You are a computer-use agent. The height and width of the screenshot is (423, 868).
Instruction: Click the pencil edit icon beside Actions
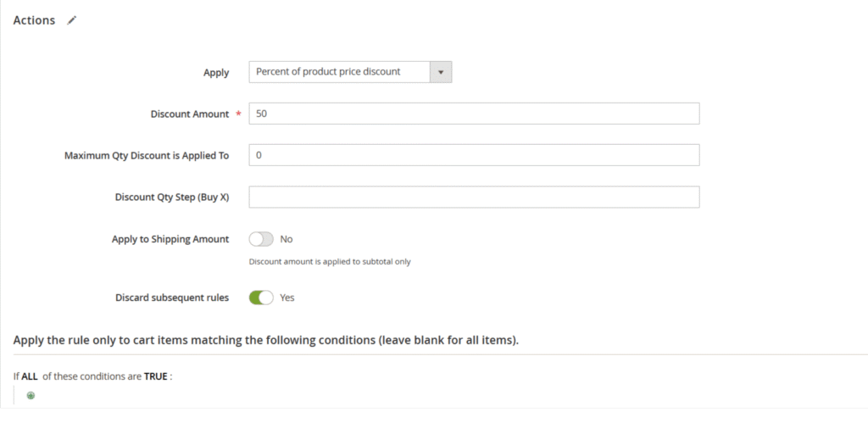[72, 20]
